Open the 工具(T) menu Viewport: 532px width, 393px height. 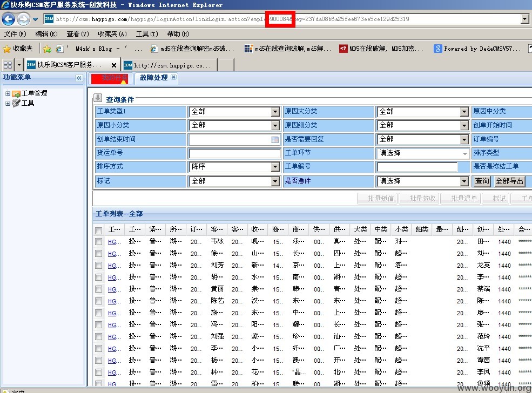pos(147,34)
